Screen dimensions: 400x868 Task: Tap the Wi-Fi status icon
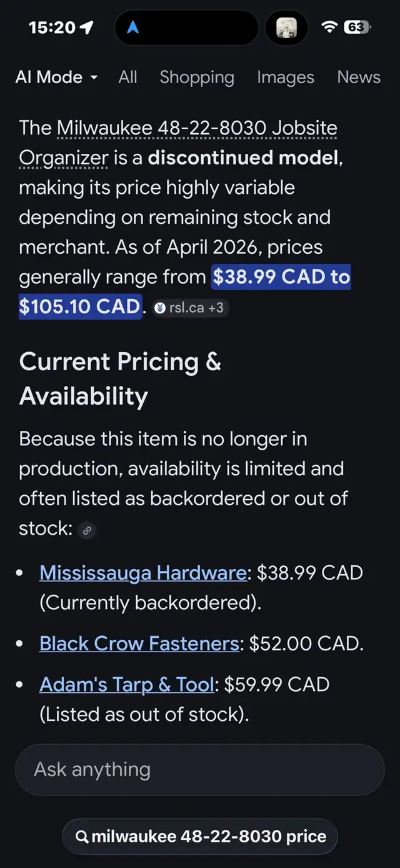[329, 27]
